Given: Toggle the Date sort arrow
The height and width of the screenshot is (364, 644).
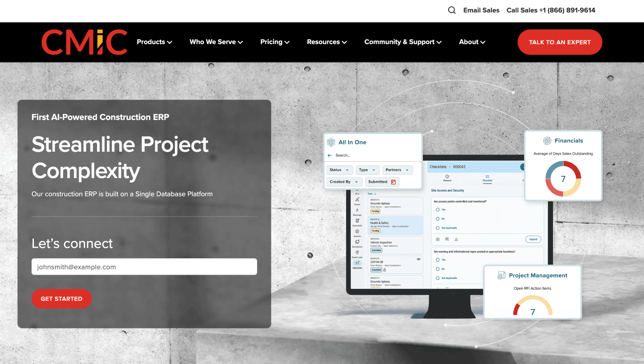Looking at the screenshot, I should pyautogui.click(x=375, y=194).
